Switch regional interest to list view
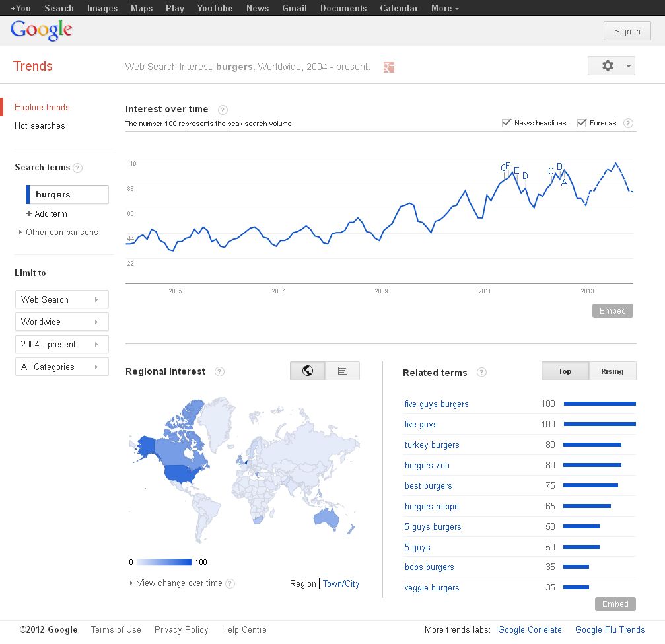This screenshot has height=644, width=665. [x=342, y=371]
